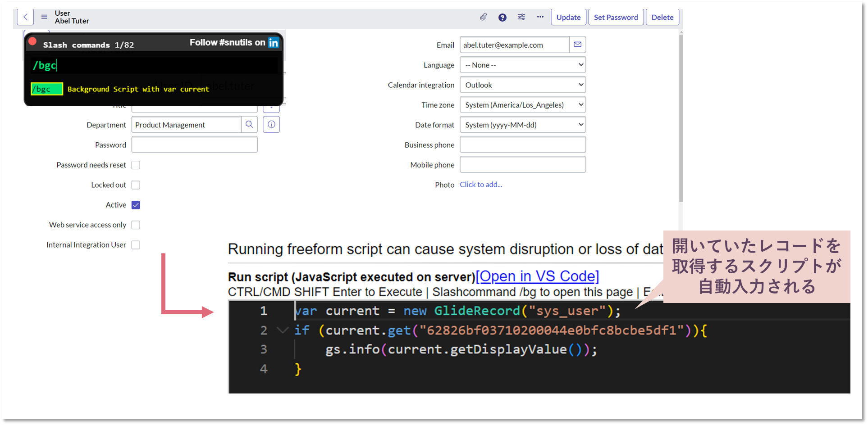This screenshot has width=868, height=425.
Task: Open help via the question mark icon
Action: [502, 17]
